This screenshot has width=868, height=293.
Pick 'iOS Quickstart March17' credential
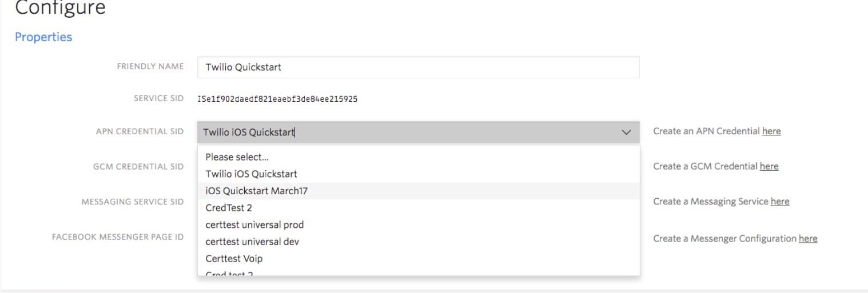click(256, 191)
